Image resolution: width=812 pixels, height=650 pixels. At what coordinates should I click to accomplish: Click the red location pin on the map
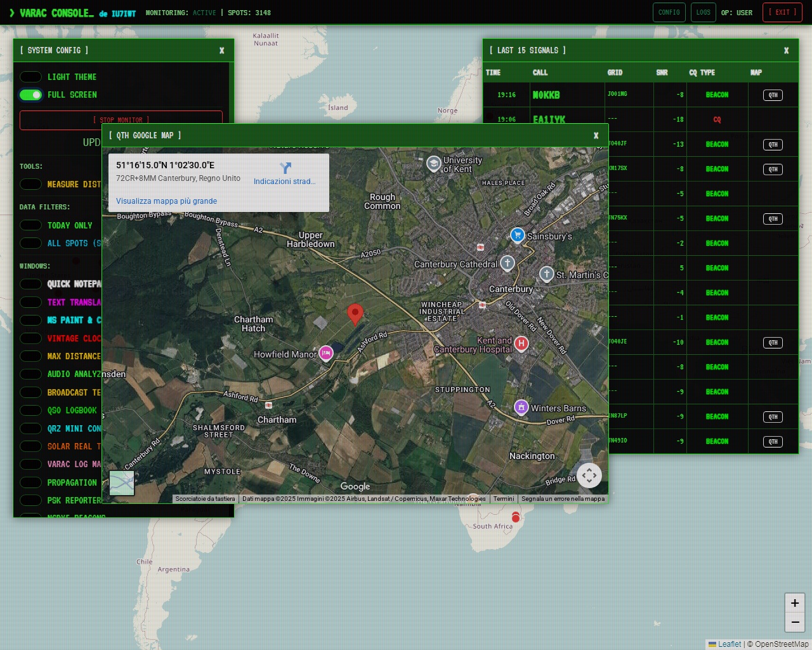(355, 313)
